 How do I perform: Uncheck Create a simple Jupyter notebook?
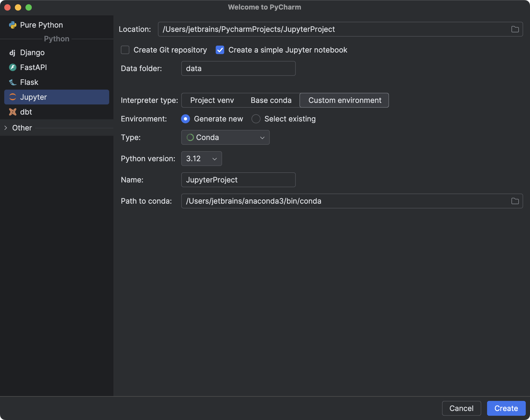tap(220, 50)
